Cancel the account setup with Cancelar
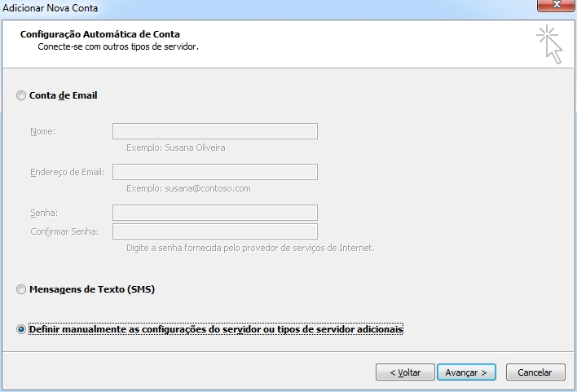577x392 pixels. [535, 372]
